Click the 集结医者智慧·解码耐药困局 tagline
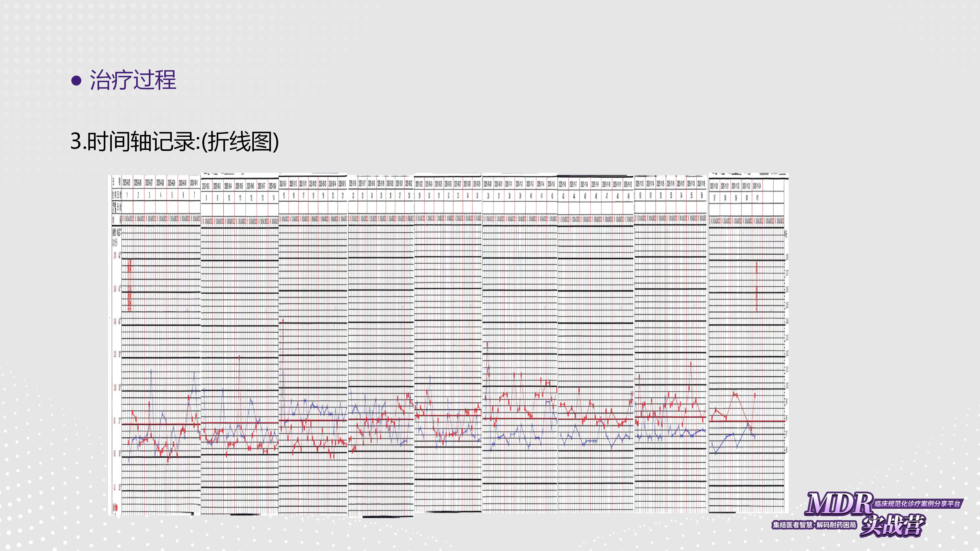Image resolution: width=980 pixels, height=551 pixels. (x=814, y=525)
